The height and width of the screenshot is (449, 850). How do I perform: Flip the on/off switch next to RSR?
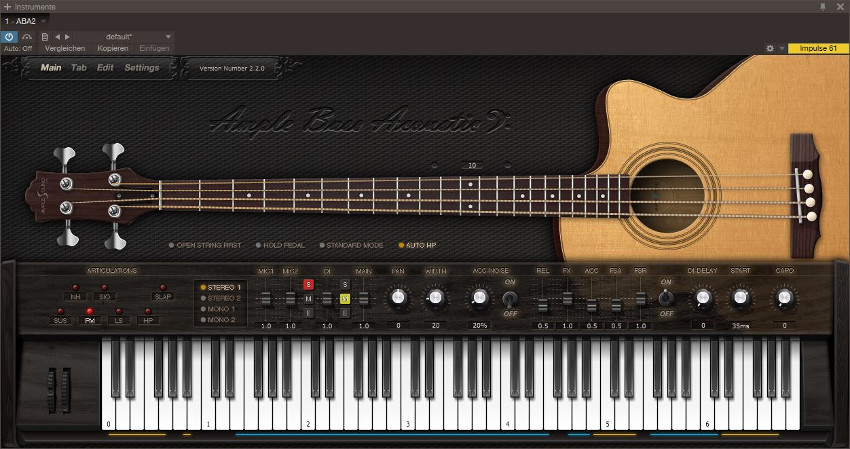pyautogui.click(x=666, y=298)
